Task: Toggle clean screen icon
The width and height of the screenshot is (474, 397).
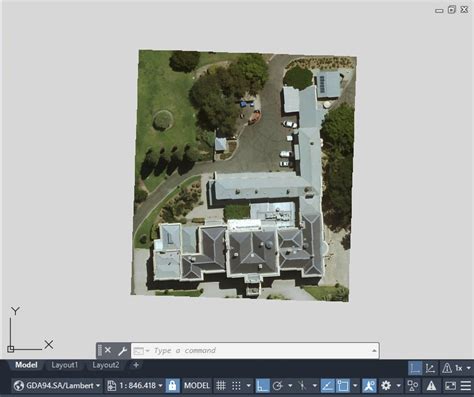Action: tap(450, 386)
